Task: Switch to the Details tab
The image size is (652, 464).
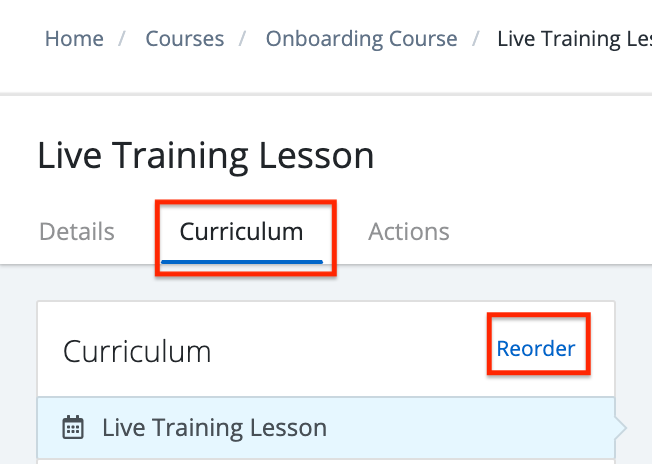Action: (77, 231)
